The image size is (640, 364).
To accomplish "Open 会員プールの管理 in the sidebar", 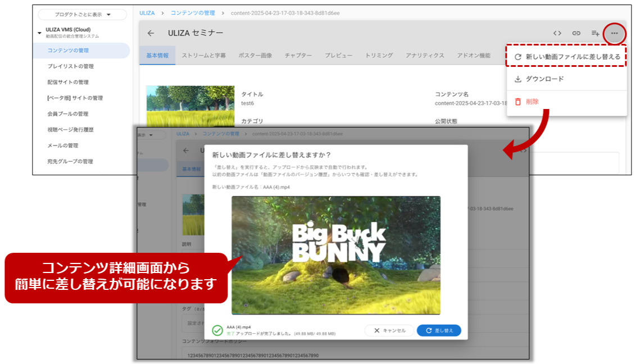I will click(x=68, y=114).
